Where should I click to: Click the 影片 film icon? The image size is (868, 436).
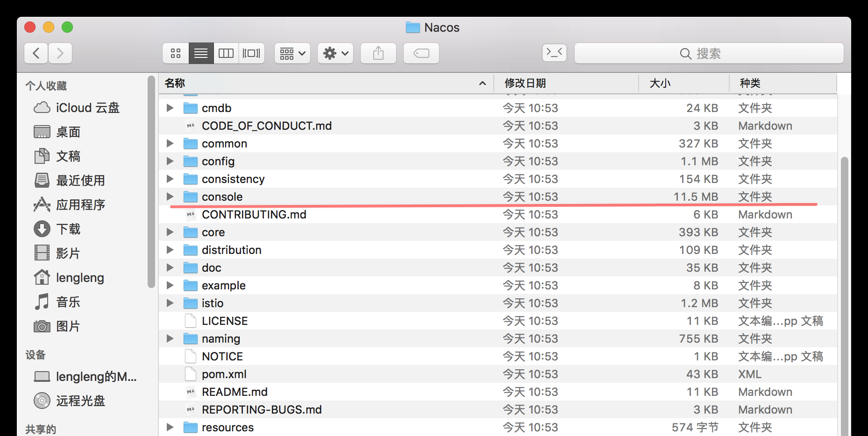[42, 253]
